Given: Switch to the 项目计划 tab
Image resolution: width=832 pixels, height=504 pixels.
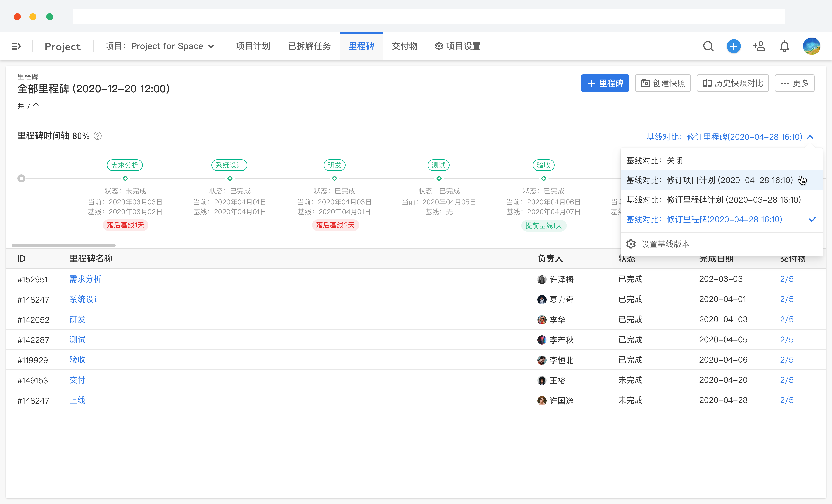Looking at the screenshot, I should click(253, 46).
